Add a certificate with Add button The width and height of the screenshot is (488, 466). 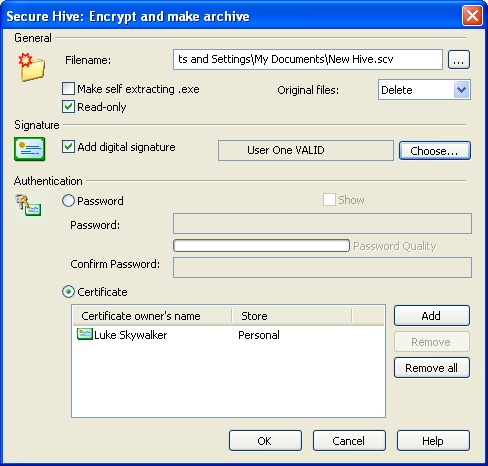(x=432, y=315)
